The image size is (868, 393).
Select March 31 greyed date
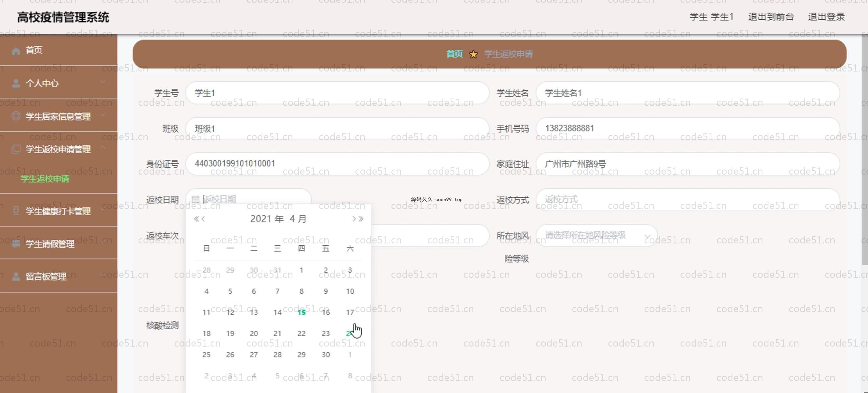tap(277, 270)
